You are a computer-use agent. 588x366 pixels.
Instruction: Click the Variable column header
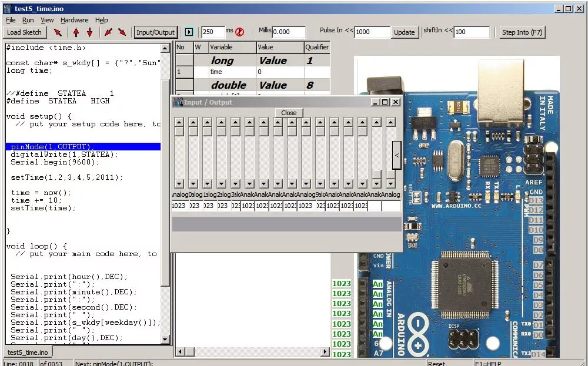point(232,47)
